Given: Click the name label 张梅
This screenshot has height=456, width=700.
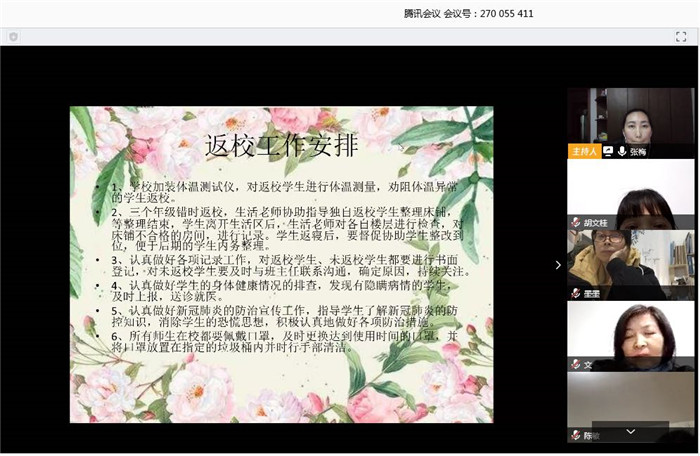Looking at the screenshot, I should [x=638, y=152].
